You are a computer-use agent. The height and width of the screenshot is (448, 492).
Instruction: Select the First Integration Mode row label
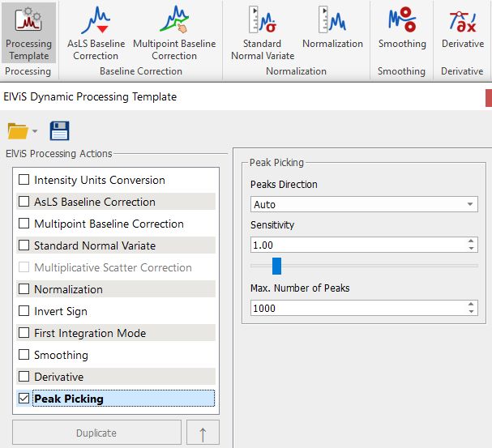tap(90, 333)
